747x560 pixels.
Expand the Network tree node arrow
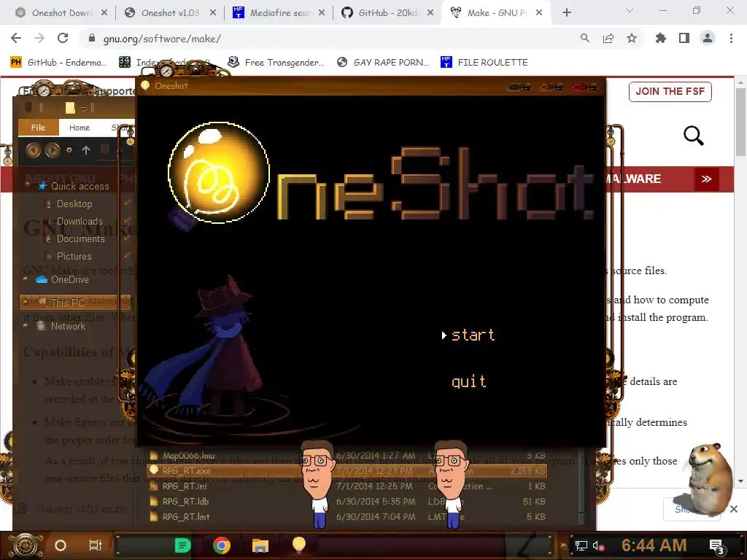coord(26,326)
